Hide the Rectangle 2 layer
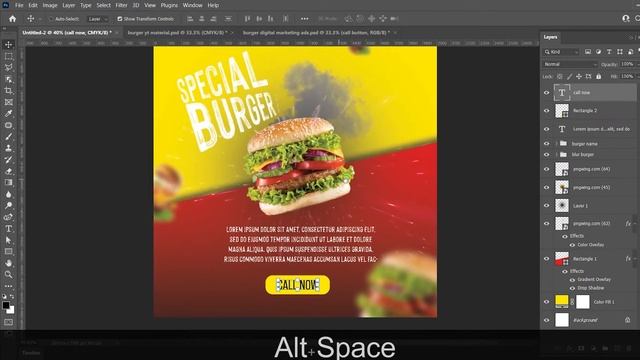Image resolution: width=640 pixels, height=360 pixels. [547, 111]
